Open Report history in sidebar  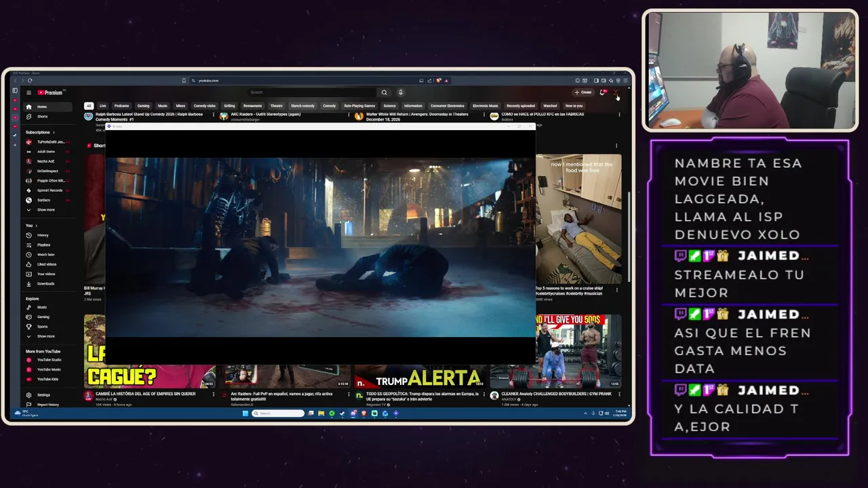pyautogui.click(x=47, y=404)
